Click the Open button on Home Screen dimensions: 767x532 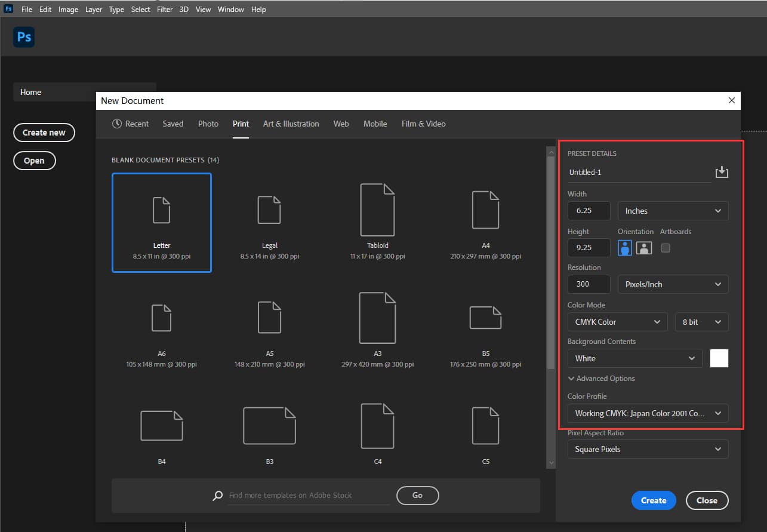(x=34, y=161)
